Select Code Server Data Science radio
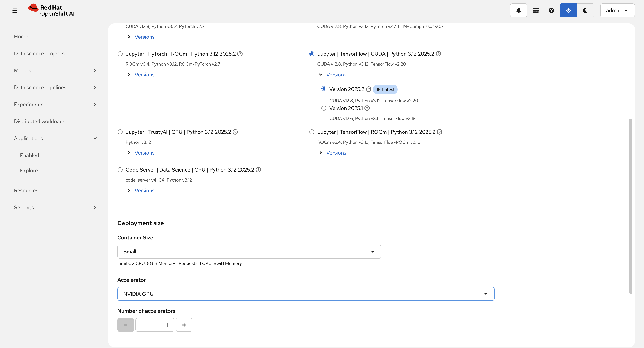 click(120, 170)
